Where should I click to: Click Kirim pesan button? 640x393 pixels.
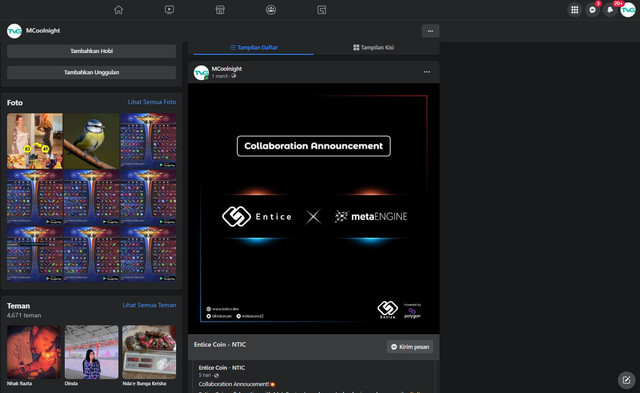[x=410, y=347]
